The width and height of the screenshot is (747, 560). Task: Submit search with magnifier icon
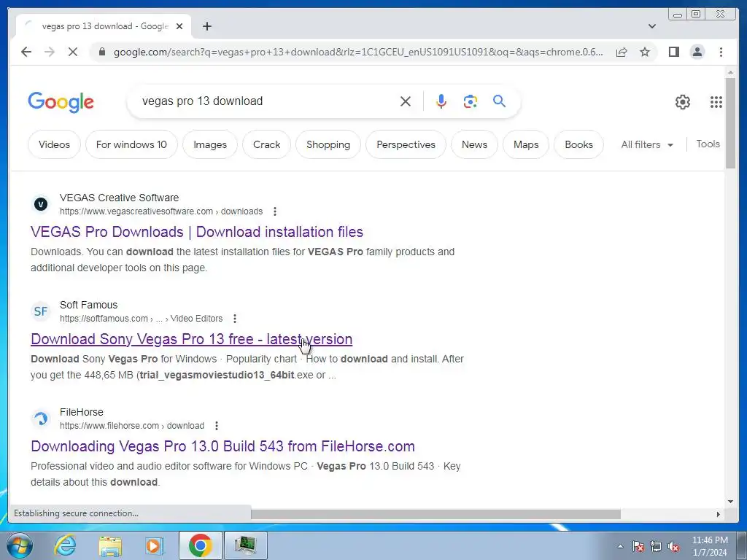pos(499,101)
